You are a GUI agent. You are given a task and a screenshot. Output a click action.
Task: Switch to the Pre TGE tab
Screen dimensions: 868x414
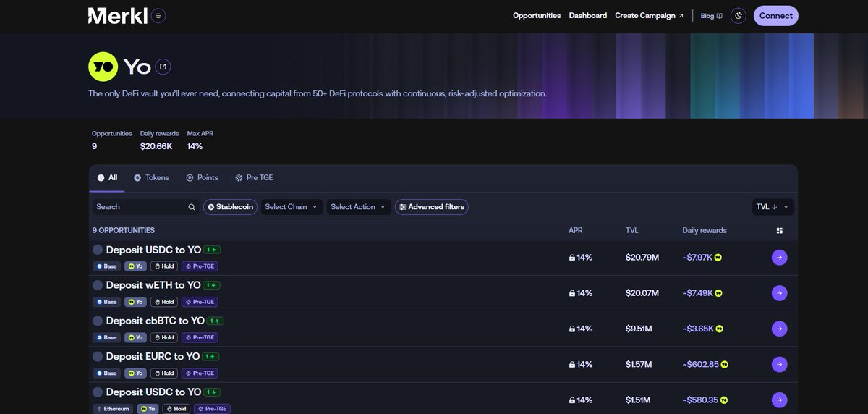point(254,178)
